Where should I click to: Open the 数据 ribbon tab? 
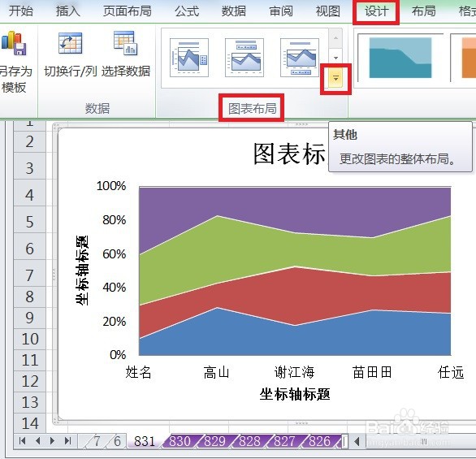233,11
